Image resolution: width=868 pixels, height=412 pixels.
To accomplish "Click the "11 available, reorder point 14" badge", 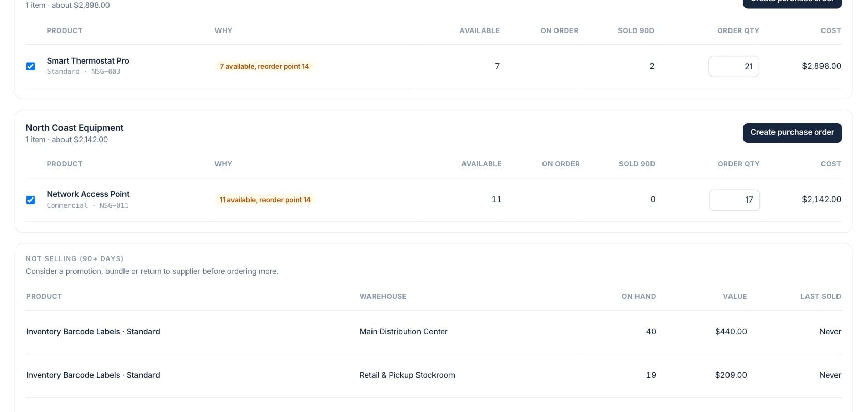I will point(265,200).
